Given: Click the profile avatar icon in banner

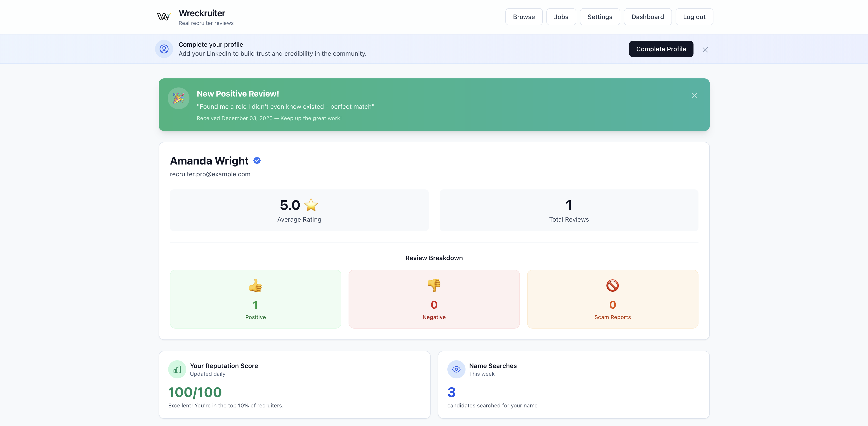Looking at the screenshot, I should pyautogui.click(x=164, y=49).
